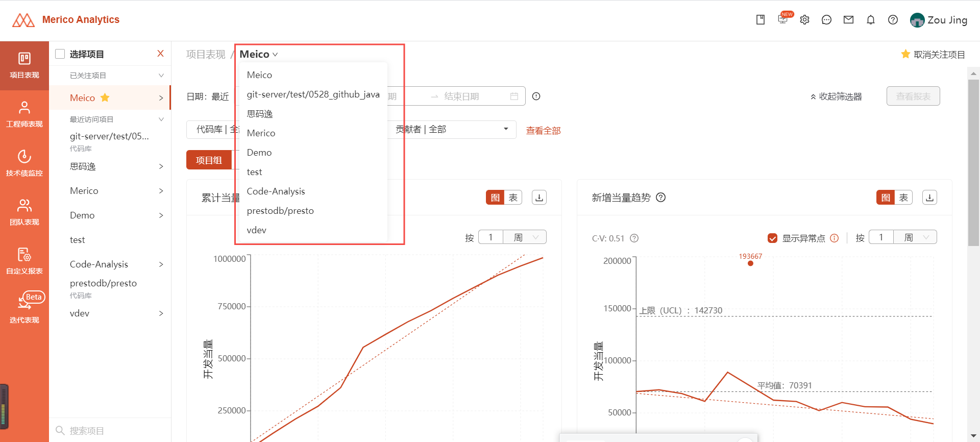980x442 pixels.
Task: Expand Demo in the sidebar list
Action: [161, 215]
